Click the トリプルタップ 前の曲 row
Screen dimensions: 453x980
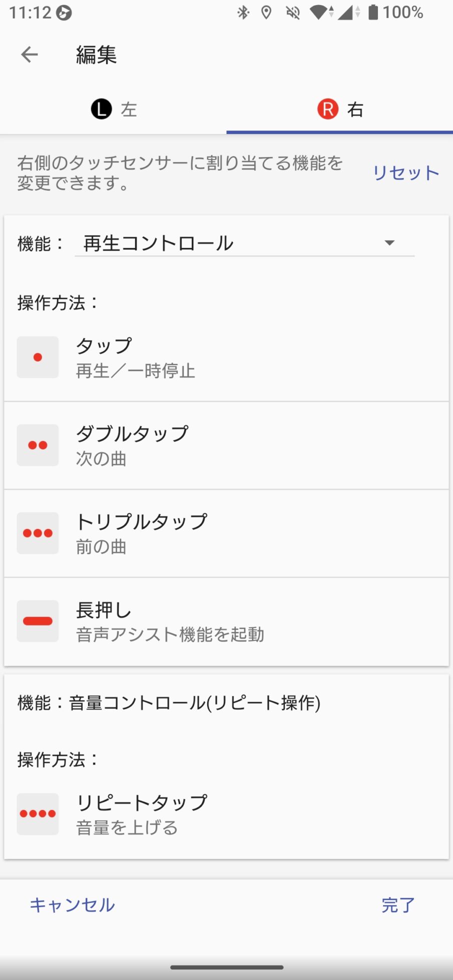point(226,533)
